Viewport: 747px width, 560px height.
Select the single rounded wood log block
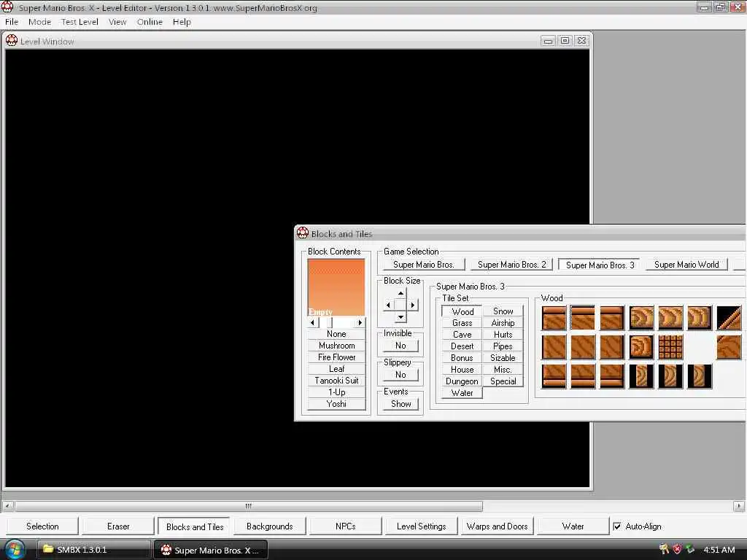(x=641, y=346)
